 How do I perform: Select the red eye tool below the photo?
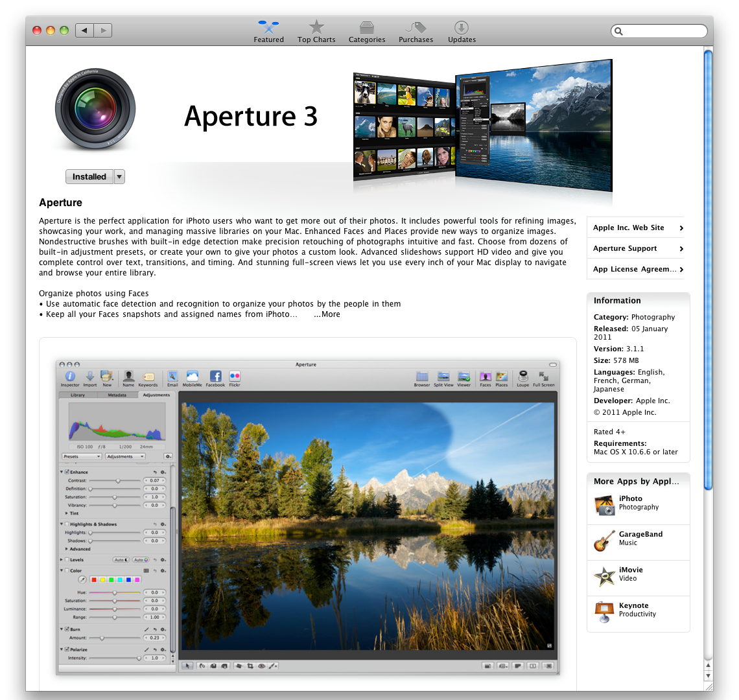262,666
